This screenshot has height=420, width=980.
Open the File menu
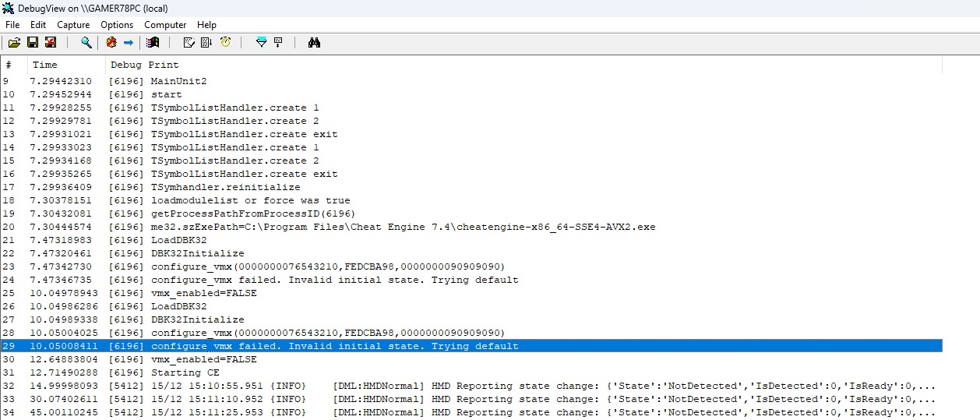pyautogui.click(x=12, y=25)
